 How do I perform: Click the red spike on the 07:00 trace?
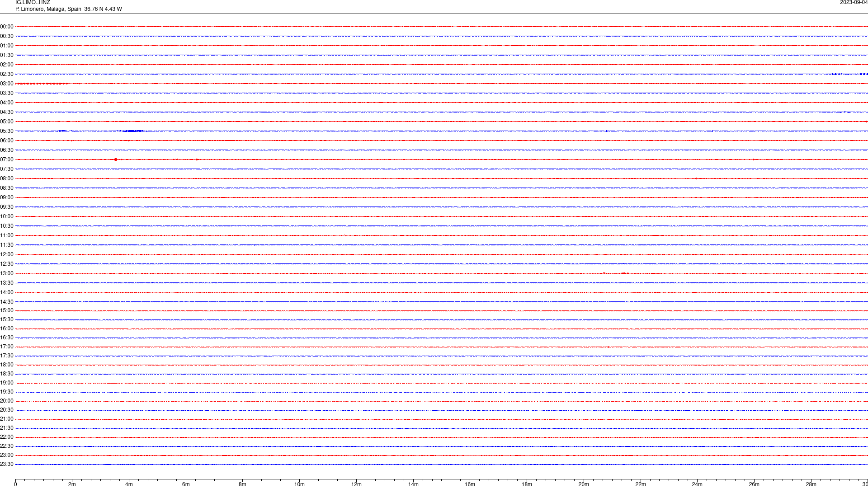coord(116,160)
